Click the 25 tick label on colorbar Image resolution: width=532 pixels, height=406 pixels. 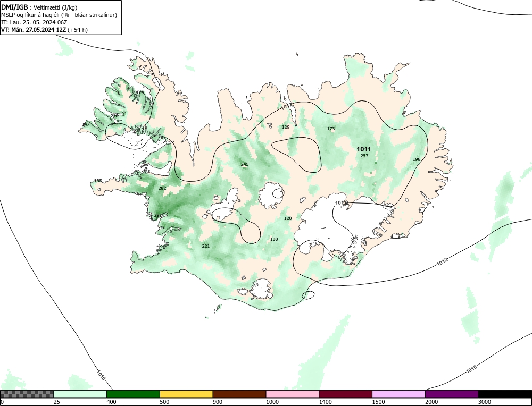(57, 402)
